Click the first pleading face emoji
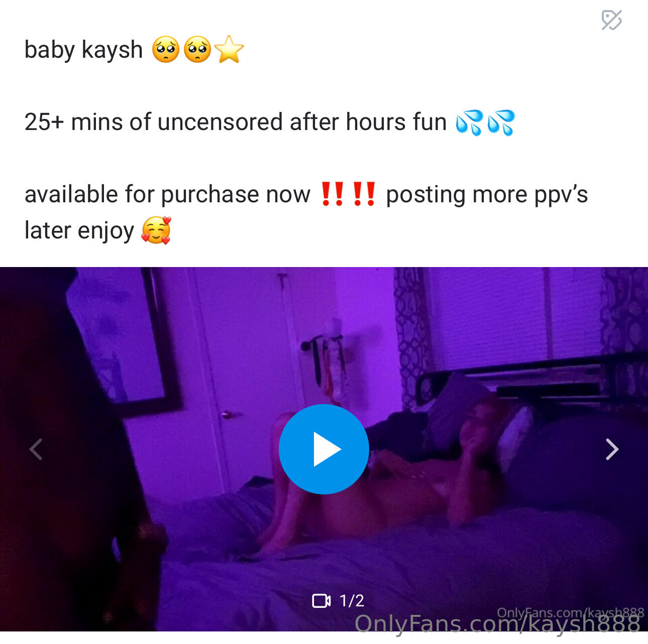 [x=165, y=50]
